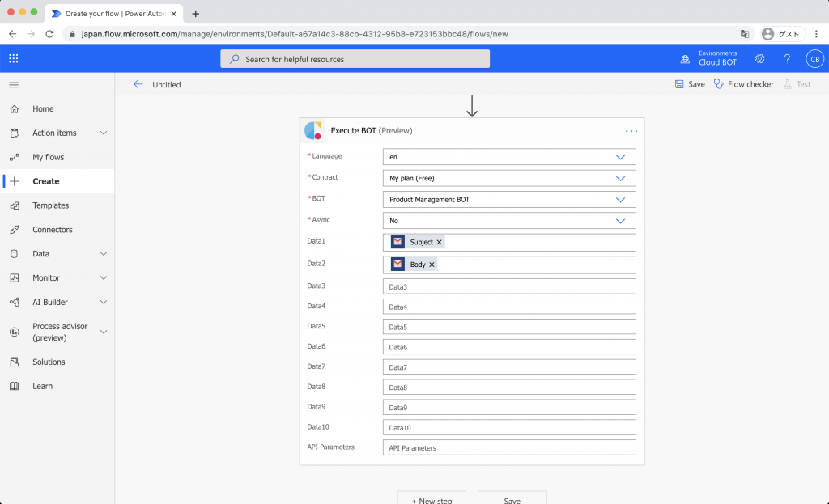Viewport: 829px width, 504px height.
Task: Click the Data5 input field
Action: tap(509, 327)
